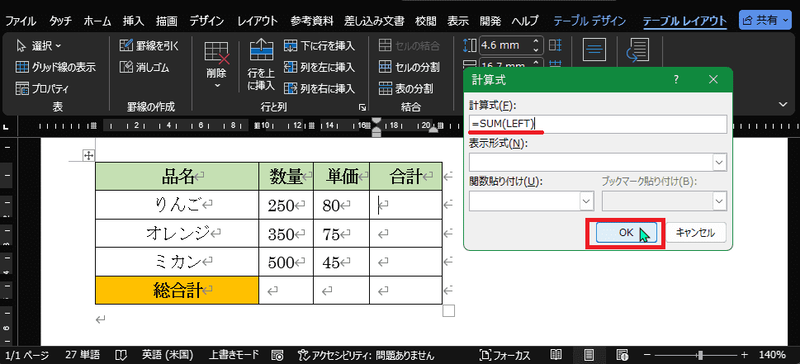Switch to print layout view icon
This screenshot has height=364, width=800.
pos(589,355)
